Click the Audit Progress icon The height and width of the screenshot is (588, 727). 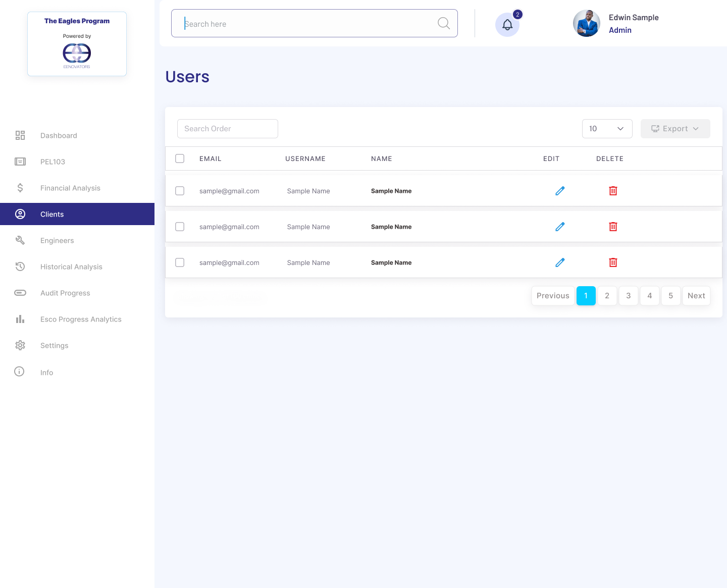click(x=20, y=293)
